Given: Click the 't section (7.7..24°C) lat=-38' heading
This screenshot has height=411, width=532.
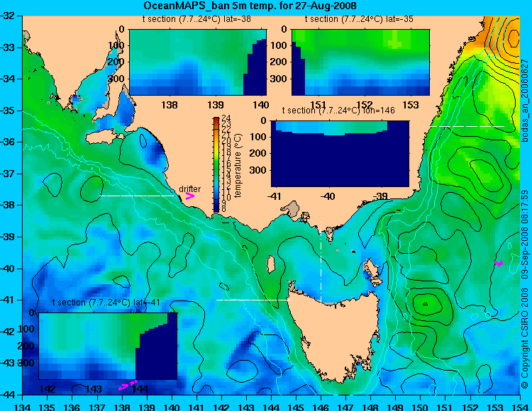Looking at the screenshot, I should [196, 19].
